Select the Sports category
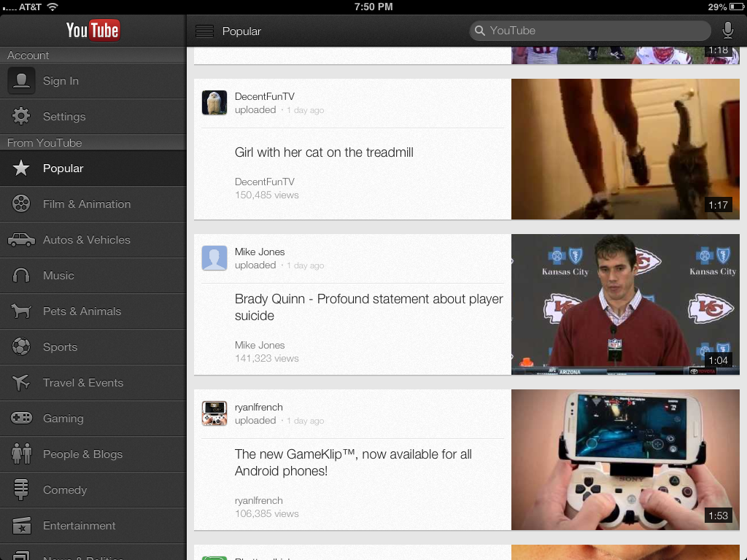Image resolution: width=747 pixels, height=560 pixels. tap(93, 346)
